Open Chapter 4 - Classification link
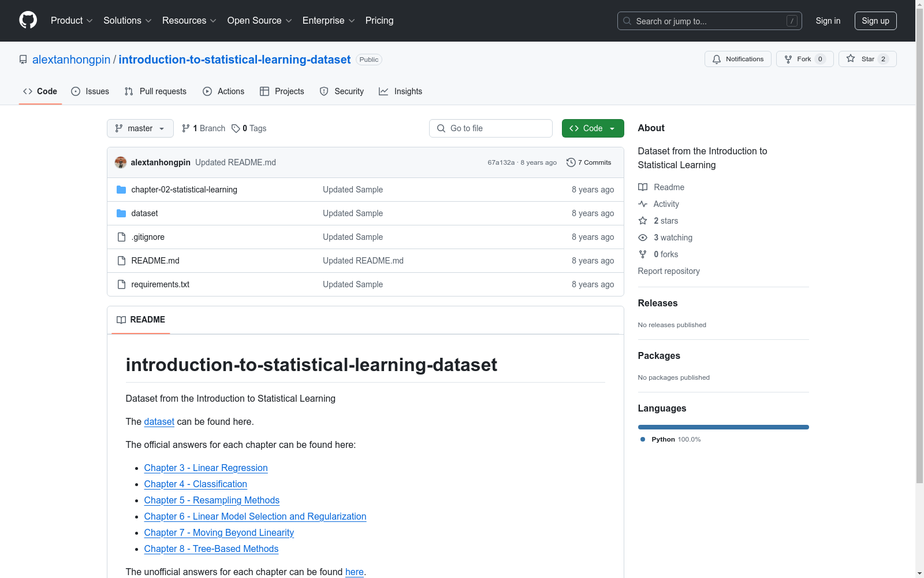Screen dimensions: 924x578 (x=196, y=484)
